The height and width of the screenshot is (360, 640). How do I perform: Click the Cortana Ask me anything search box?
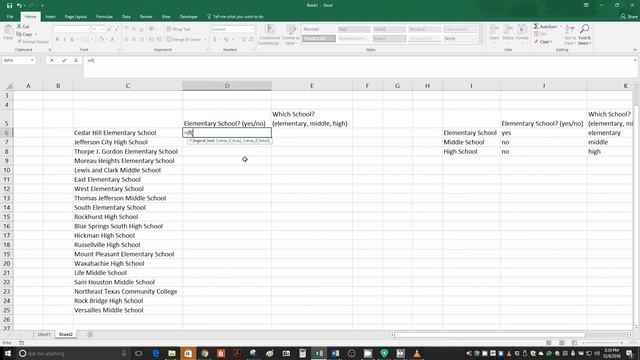coord(73,353)
